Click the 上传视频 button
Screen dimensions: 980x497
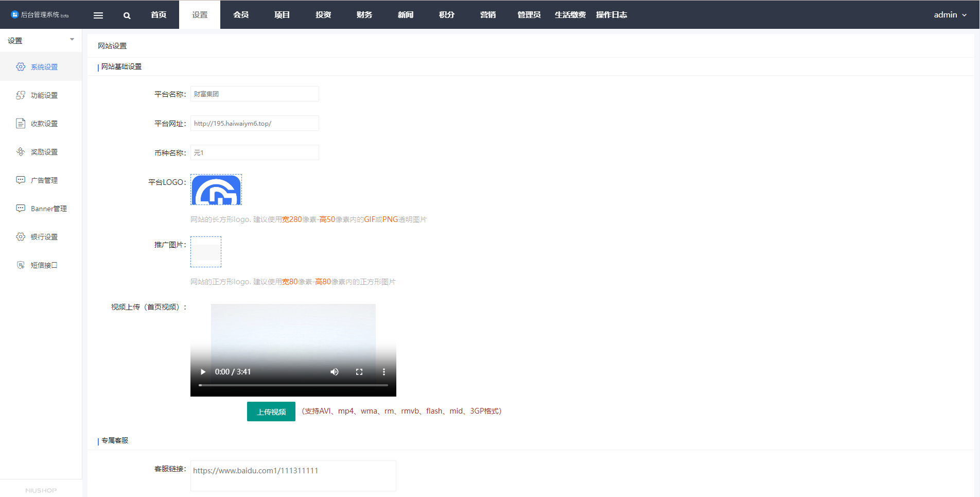coord(271,412)
